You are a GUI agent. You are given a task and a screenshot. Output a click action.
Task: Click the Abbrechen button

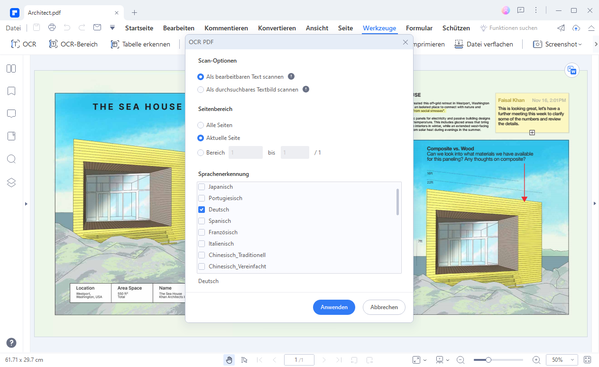(384, 307)
